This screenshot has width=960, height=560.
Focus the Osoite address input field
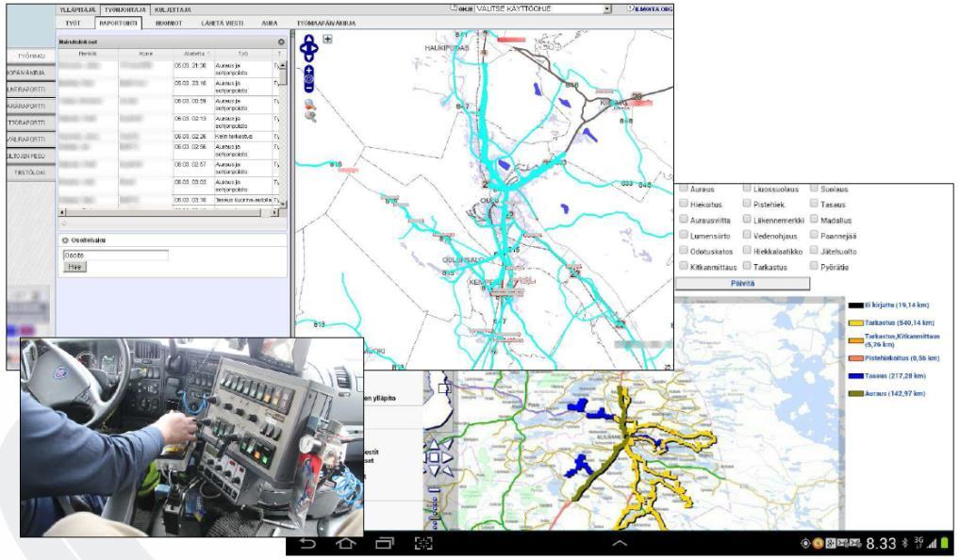coord(116,255)
